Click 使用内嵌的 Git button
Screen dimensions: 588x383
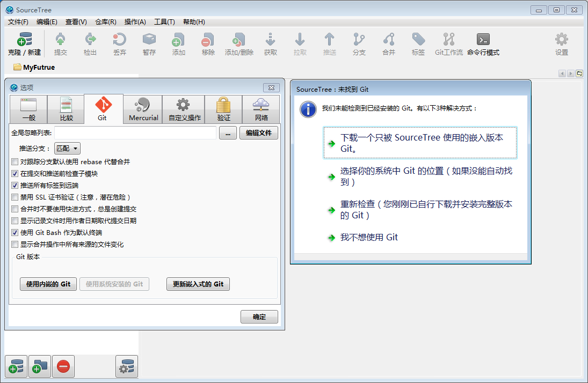pos(48,284)
